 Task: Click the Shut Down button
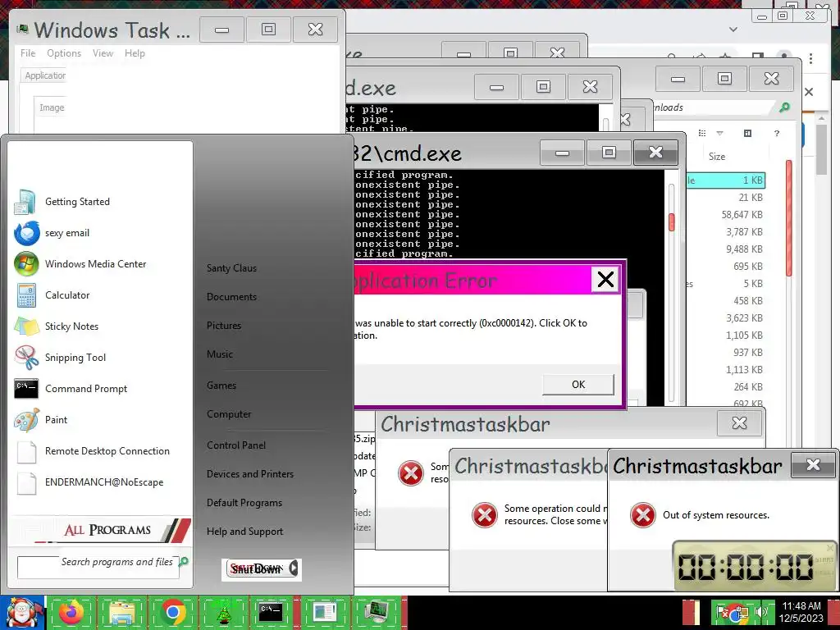click(x=256, y=568)
